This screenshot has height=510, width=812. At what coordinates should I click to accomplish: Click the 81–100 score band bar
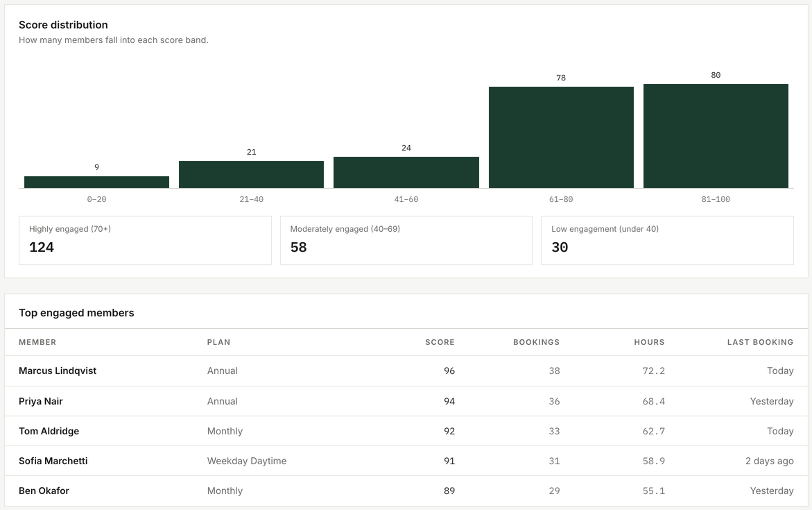716,136
